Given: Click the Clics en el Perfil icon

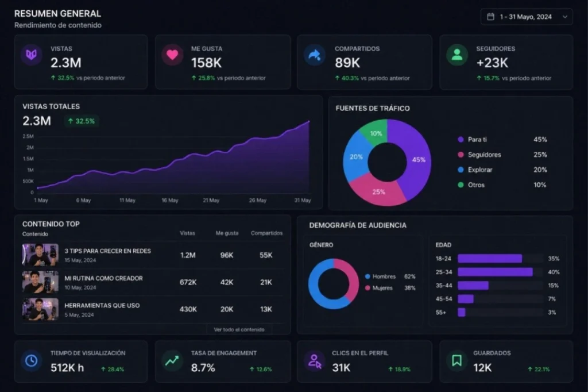Looking at the screenshot, I should (314, 360).
